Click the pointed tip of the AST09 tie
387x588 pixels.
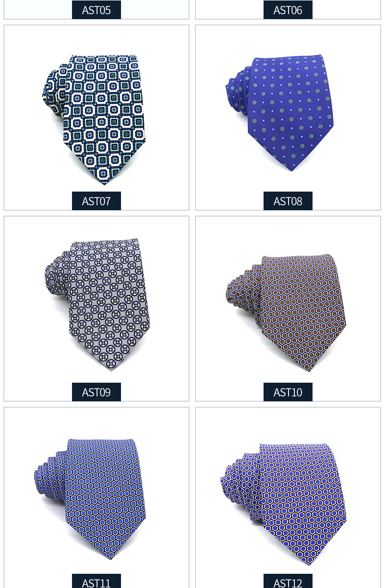[x=113, y=365]
